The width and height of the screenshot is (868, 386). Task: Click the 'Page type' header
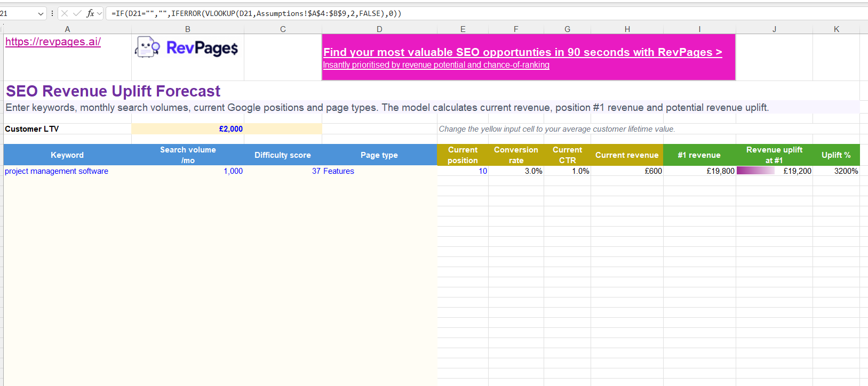click(x=379, y=155)
